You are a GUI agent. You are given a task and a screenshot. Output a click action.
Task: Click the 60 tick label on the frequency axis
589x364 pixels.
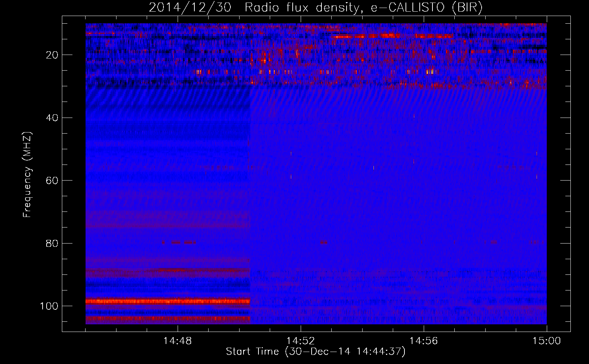pos(52,181)
